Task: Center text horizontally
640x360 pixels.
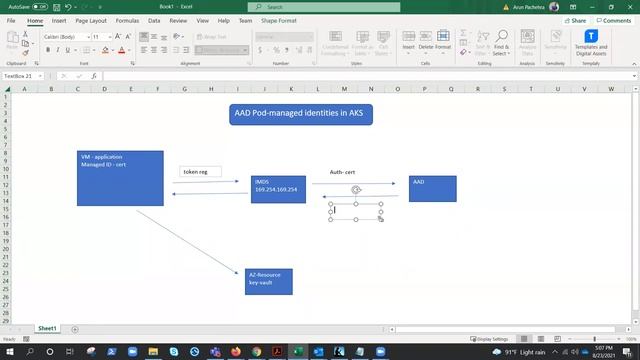Action: [x=154, y=50]
